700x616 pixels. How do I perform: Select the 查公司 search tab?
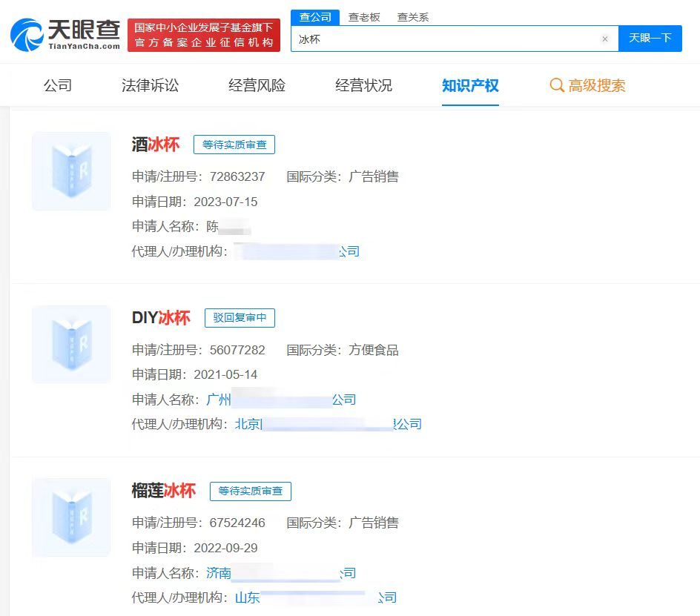tap(314, 16)
